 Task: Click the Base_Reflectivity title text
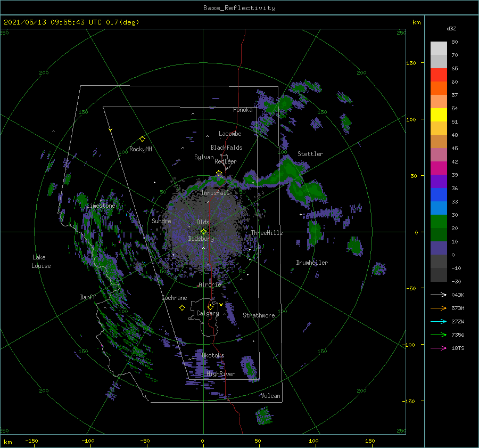tap(239, 8)
